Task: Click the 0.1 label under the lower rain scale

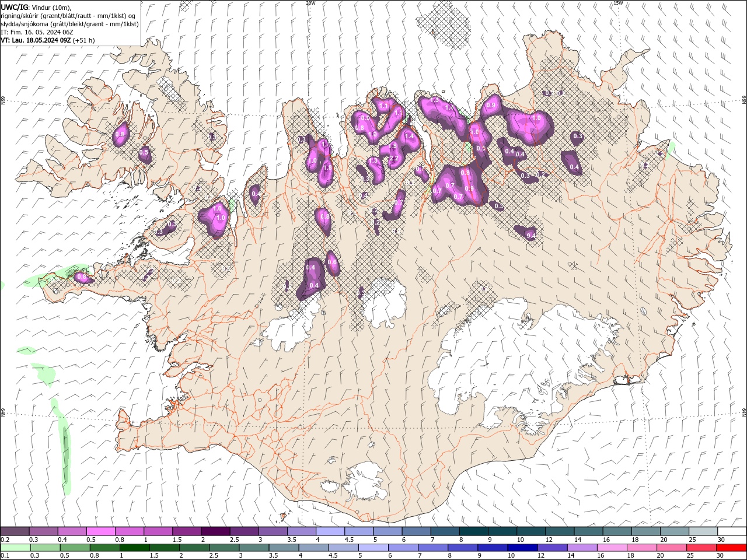Action: 5,556
